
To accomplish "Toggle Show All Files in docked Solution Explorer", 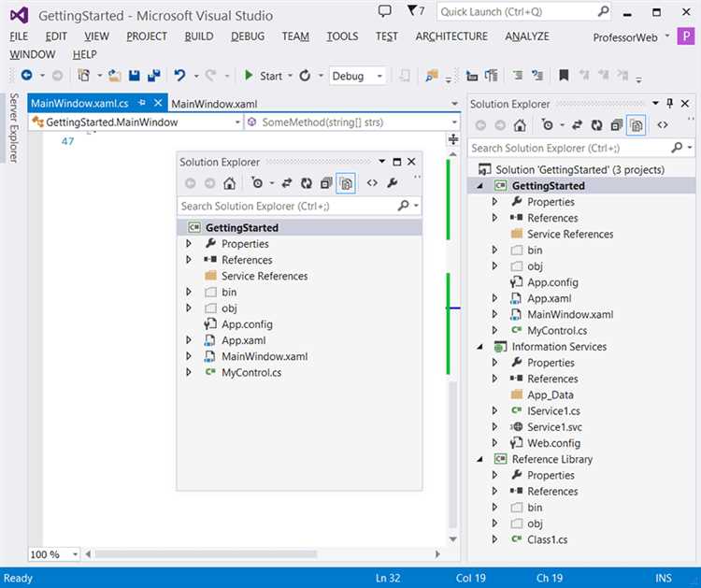I will point(637,125).
